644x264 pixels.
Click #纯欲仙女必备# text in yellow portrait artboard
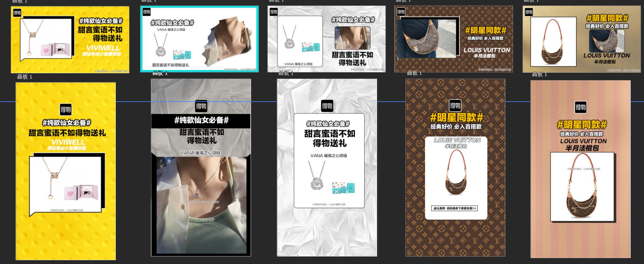point(67,123)
